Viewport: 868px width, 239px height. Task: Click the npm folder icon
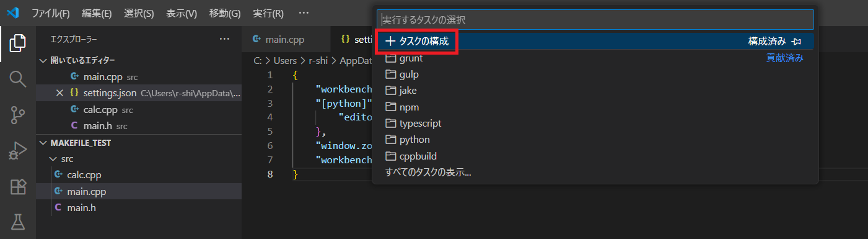pyautogui.click(x=390, y=107)
